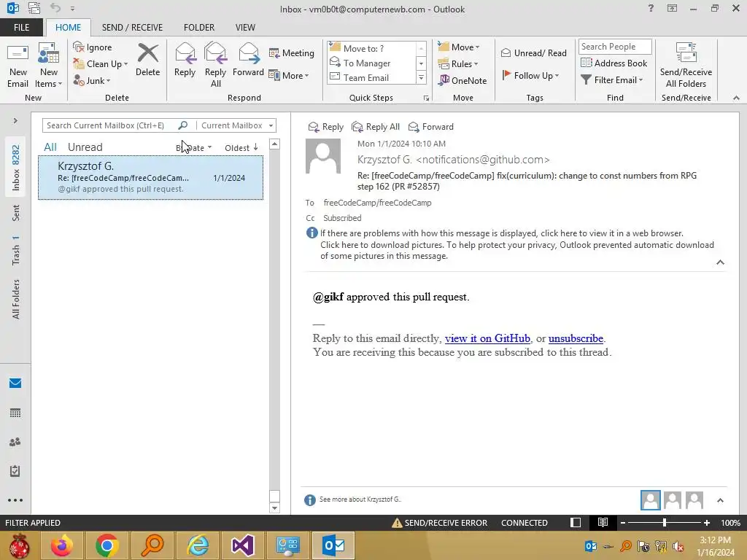
Task: Expand the folder pane
Action: click(x=15, y=120)
